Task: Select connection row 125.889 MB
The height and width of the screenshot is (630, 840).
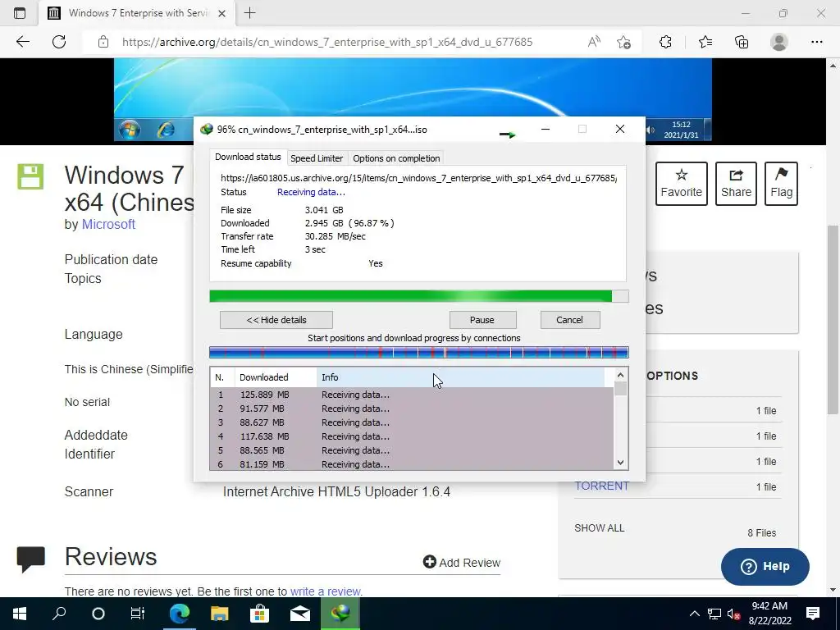Action: tap(412, 395)
